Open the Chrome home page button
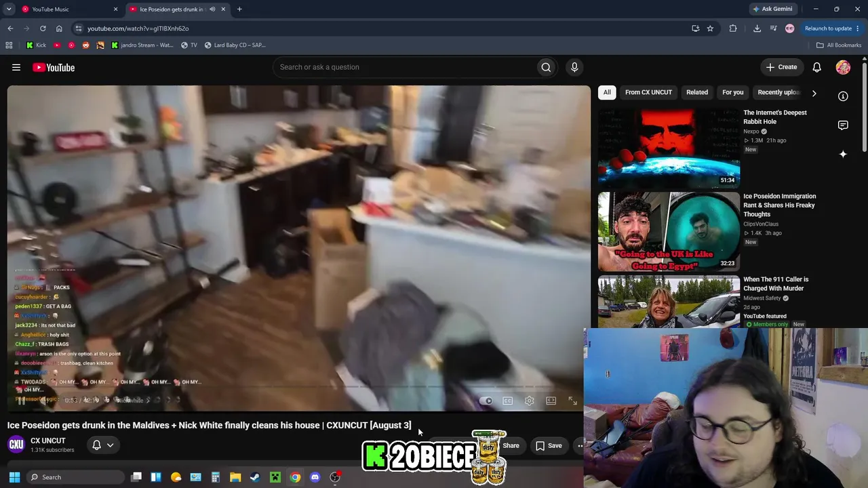 click(x=59, y=28)
